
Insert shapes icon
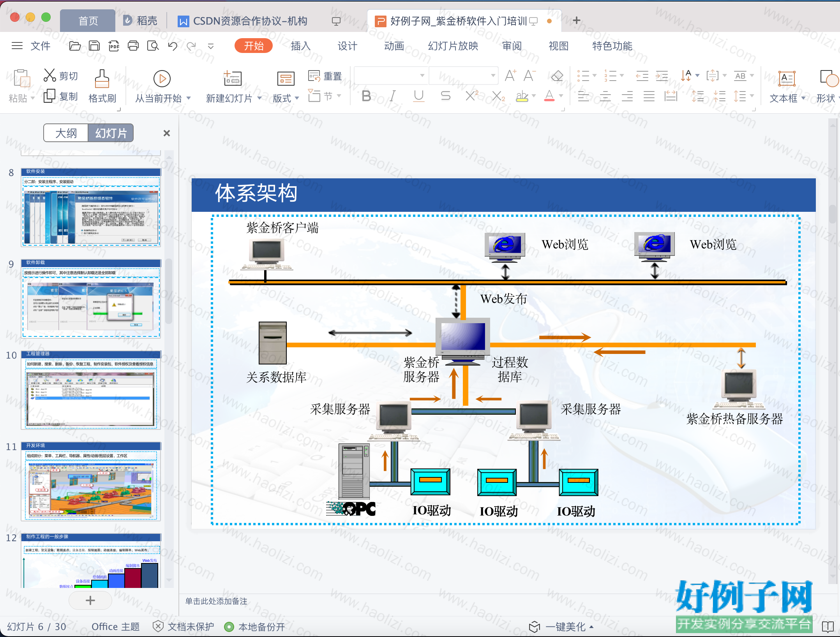coord(829,78)
